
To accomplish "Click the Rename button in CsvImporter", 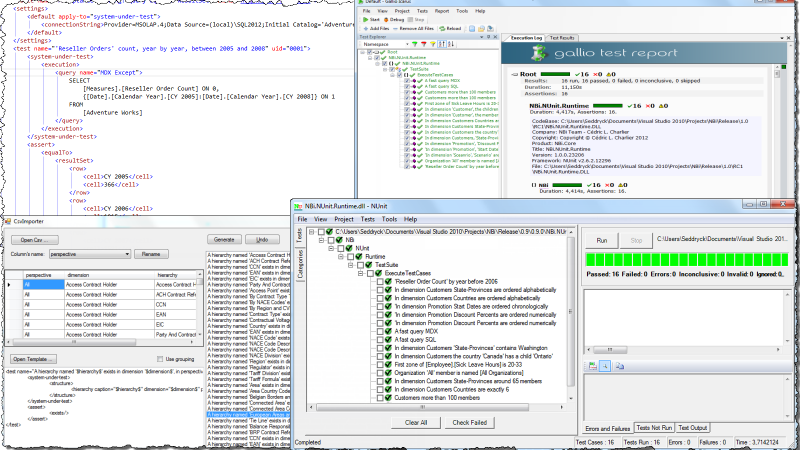I will pyautogui.click(x=151, y=254).
